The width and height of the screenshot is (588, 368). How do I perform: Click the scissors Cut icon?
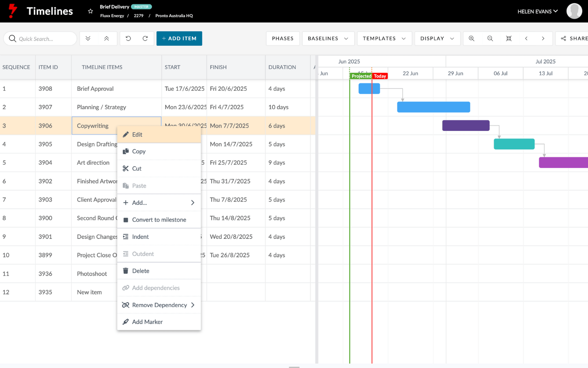pos(126,168)
